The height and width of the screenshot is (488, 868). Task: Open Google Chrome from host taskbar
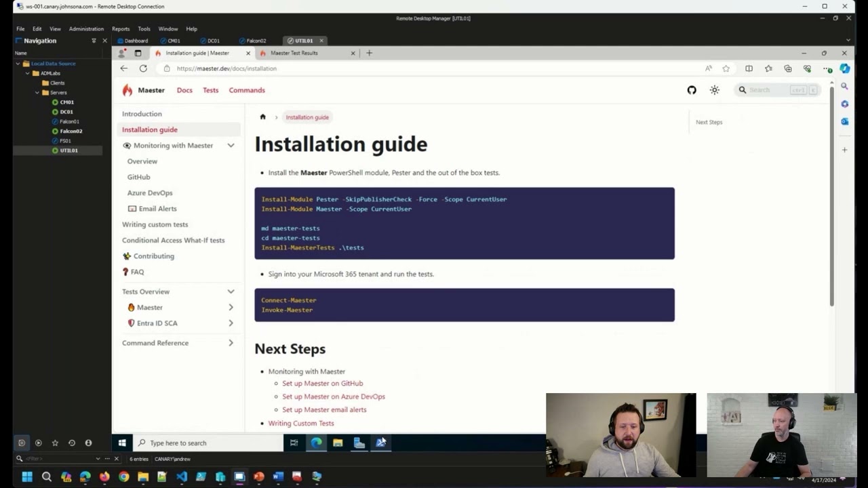pos(123,476)
